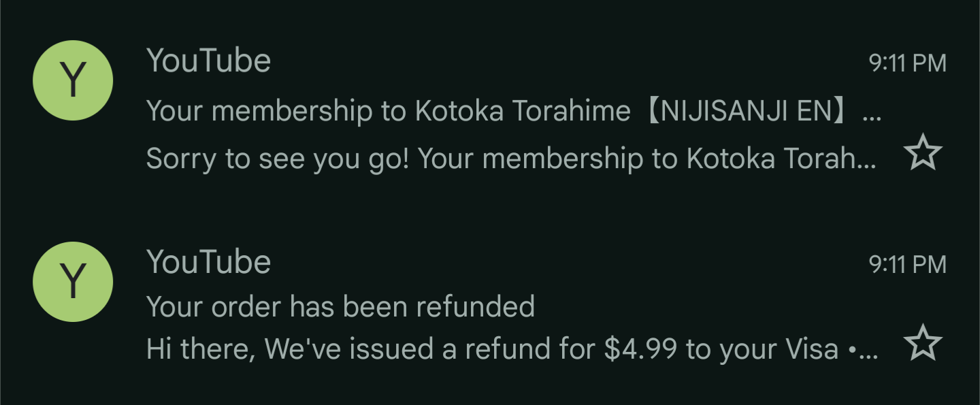Select the membership email via its avatar
980x405 pixels.
click(x=73, y=80)
